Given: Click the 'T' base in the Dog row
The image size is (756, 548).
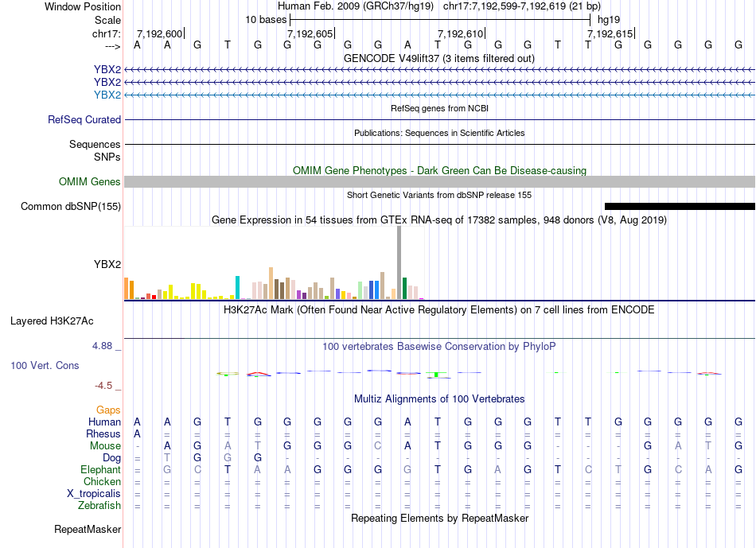Looking at the screenshot, I should (x=167, y=457).
